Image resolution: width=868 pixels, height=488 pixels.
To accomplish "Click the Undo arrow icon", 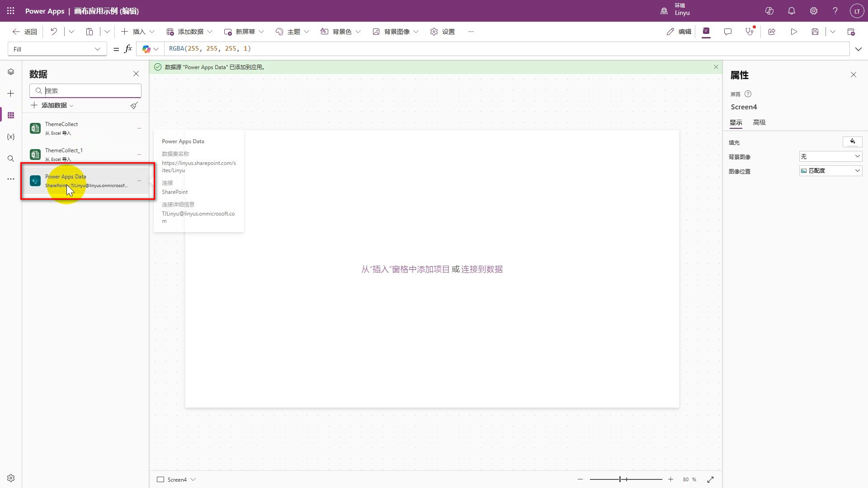I will coord(54,32).
